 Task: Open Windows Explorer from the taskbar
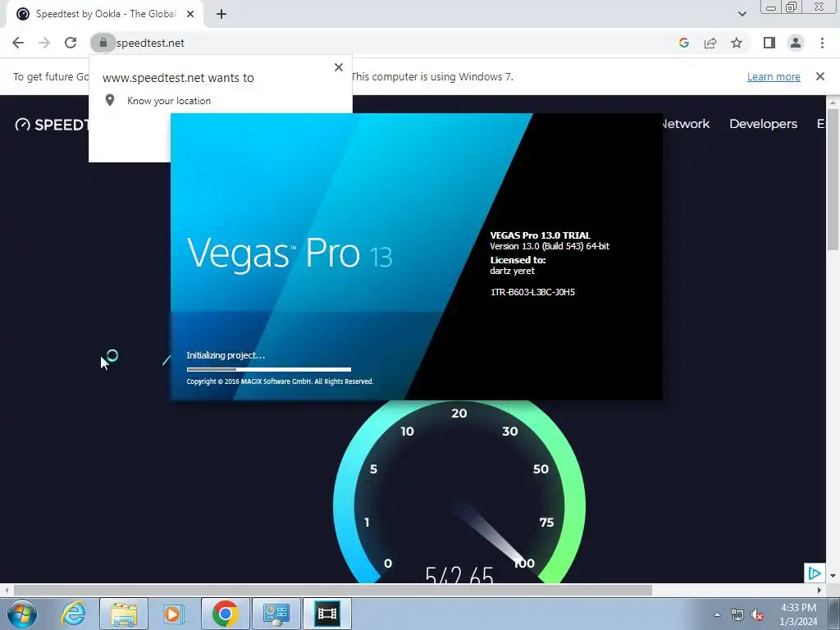(x=124, y=614)
